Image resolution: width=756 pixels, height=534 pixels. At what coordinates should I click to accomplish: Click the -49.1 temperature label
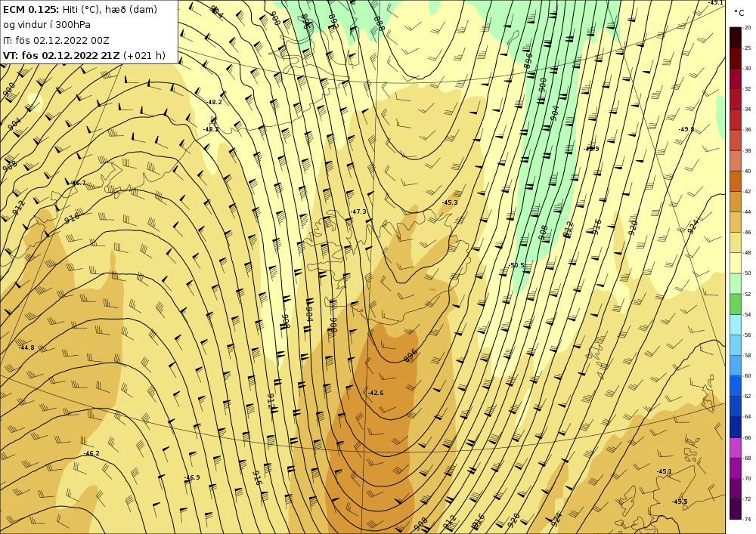(715, 2)
